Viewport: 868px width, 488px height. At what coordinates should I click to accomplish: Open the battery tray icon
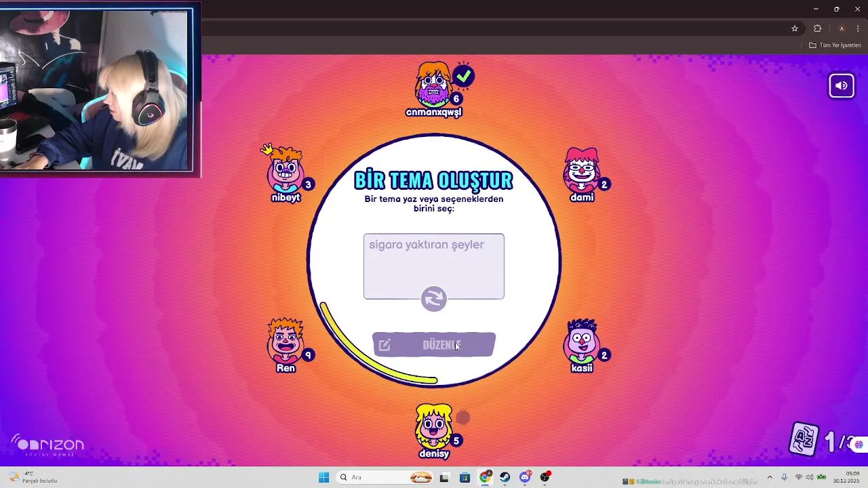pyautogui.click(x=821, y=477)
